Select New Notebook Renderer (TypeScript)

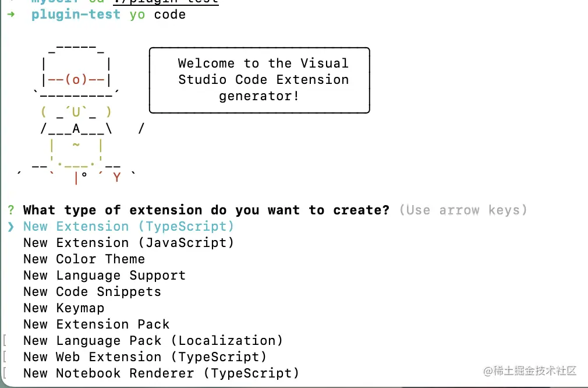tap(161, 373)
